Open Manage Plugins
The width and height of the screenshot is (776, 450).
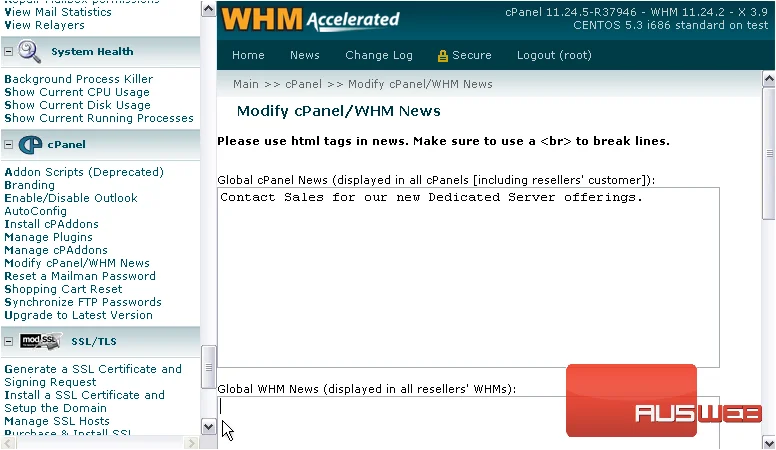click(x=48, y=237)
